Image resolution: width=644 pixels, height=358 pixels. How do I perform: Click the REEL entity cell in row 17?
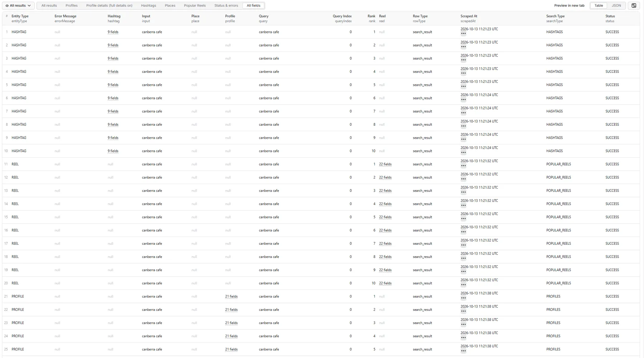[15, 244]
